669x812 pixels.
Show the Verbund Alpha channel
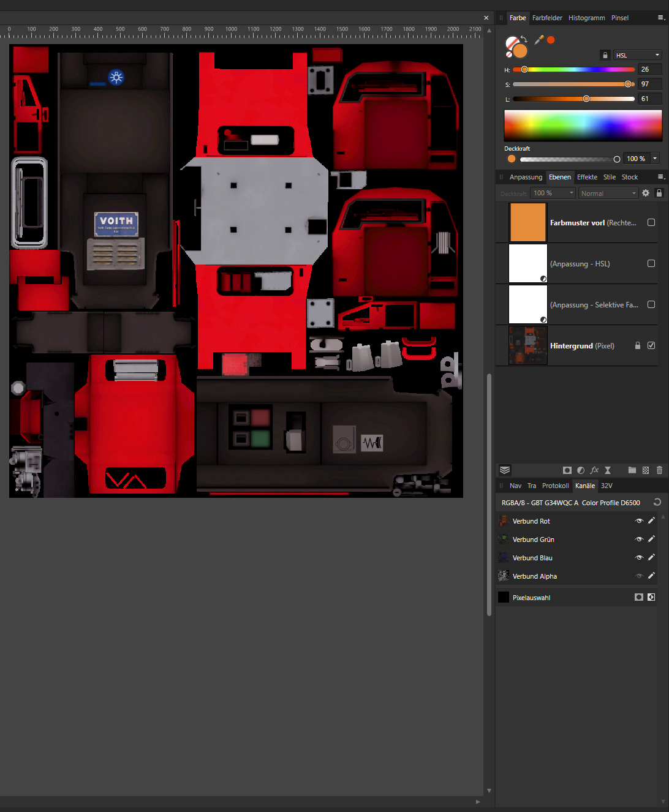point(639,576)
